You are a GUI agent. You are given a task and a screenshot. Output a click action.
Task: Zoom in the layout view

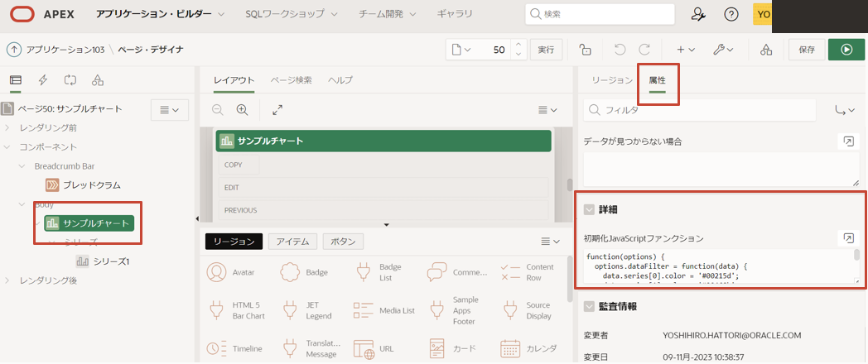click(242, 109)
